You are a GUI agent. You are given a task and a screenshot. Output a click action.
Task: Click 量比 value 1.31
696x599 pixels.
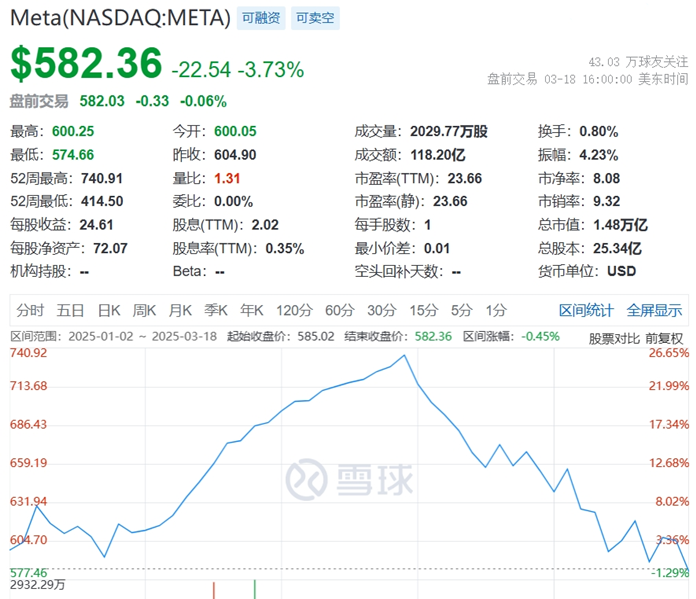pyautogui.click(x=227, y=179)
